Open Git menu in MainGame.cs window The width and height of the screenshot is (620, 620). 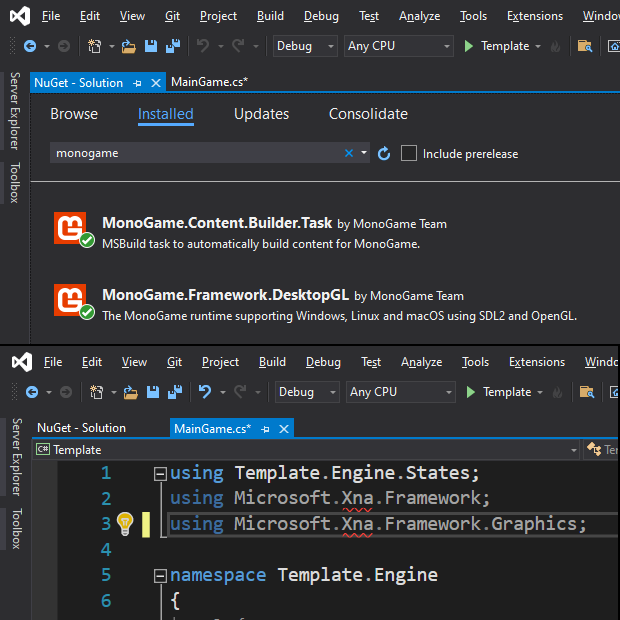(x=174, y=362)
